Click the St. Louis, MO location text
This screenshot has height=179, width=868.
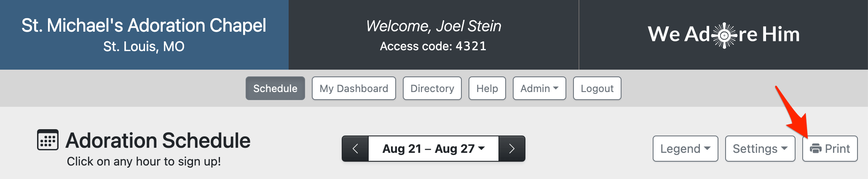(x=144, y=46)
